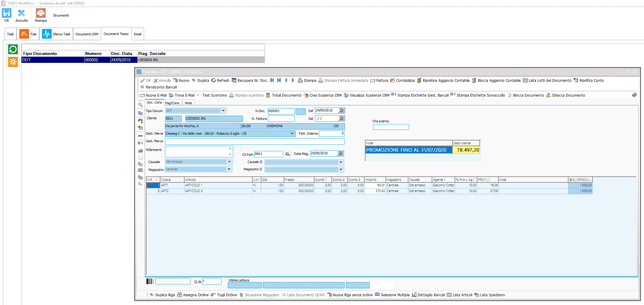The width and height of the screenshot is (644, 305).
Task: Click Contabilizza toolbar button
Action: point(402,80)
